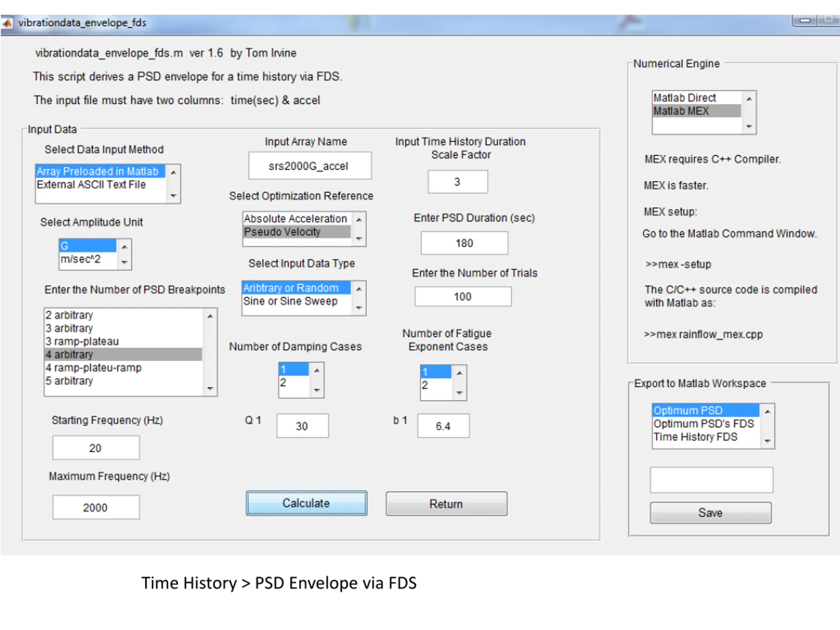Click up arrow of Optimization Reference list
The width and height of the screenshot is (840, 630).
pyautogui.click(x=359, y=220)
